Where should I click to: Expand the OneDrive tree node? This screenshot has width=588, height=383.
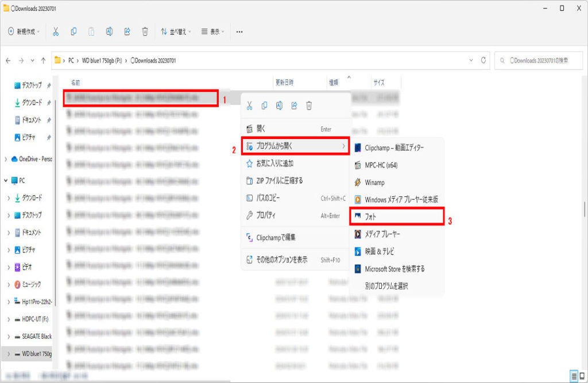point(6,159)
